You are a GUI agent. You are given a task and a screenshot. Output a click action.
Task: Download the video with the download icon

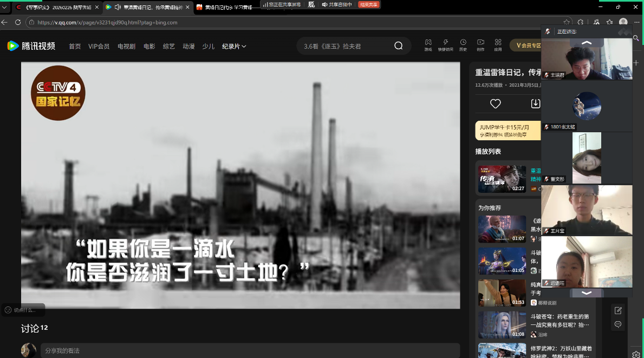(535, 103)
